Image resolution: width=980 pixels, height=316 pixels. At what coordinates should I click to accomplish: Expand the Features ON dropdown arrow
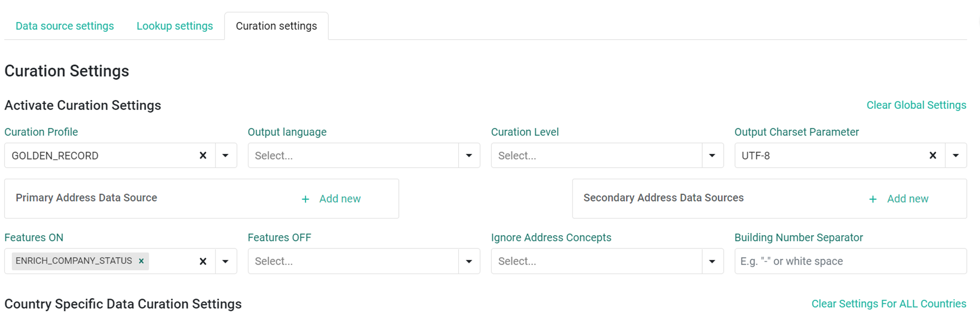225,261
